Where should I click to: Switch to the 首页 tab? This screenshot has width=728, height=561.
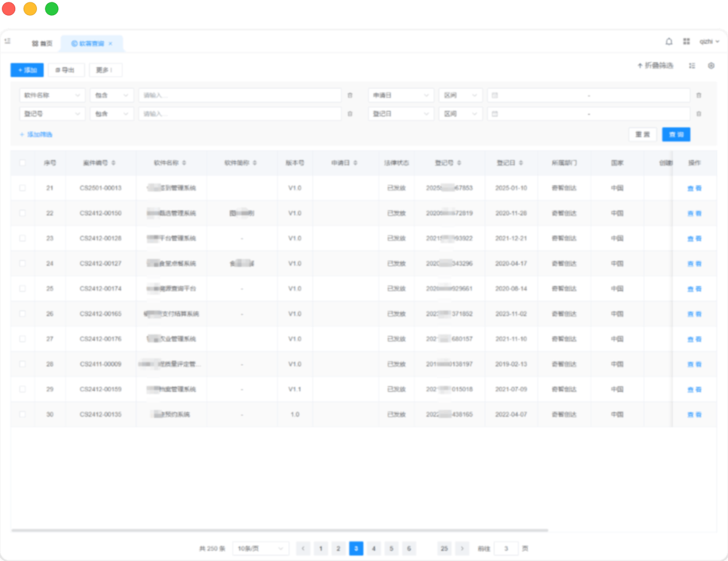point(42,44)
